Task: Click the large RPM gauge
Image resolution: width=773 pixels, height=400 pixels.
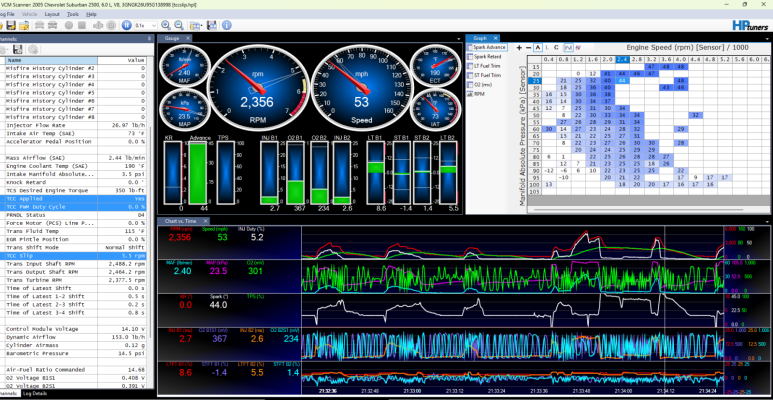Action: tap(259, 87)
